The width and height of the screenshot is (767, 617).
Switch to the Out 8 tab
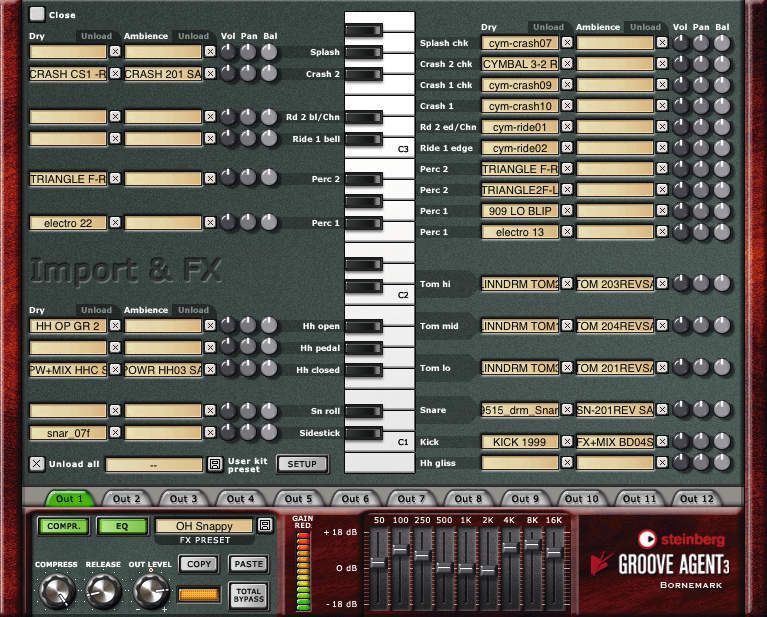(468, 499)
